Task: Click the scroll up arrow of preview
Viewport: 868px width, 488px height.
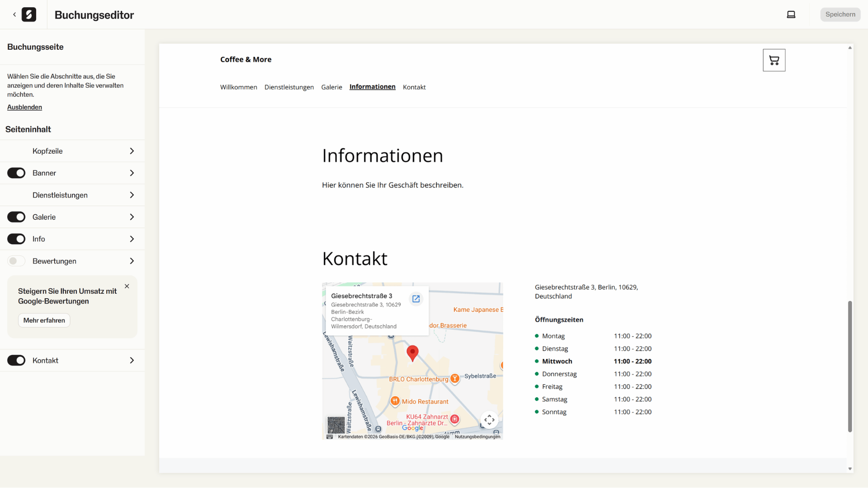Action: coord(850,47)
